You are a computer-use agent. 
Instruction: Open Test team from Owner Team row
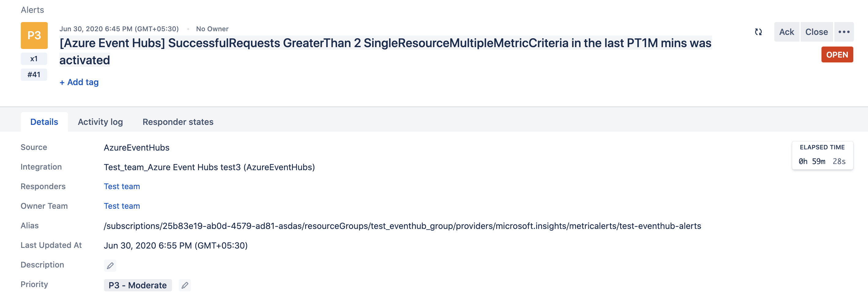coord(122,206)
